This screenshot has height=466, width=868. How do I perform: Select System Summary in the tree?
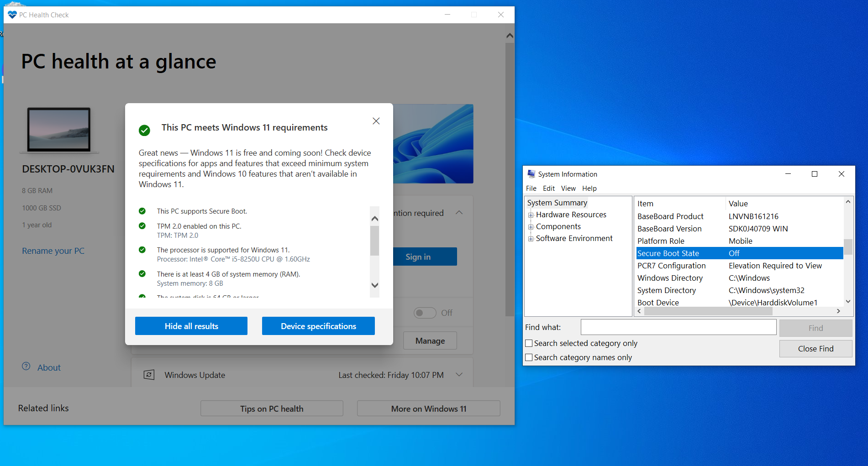point(557,203)
